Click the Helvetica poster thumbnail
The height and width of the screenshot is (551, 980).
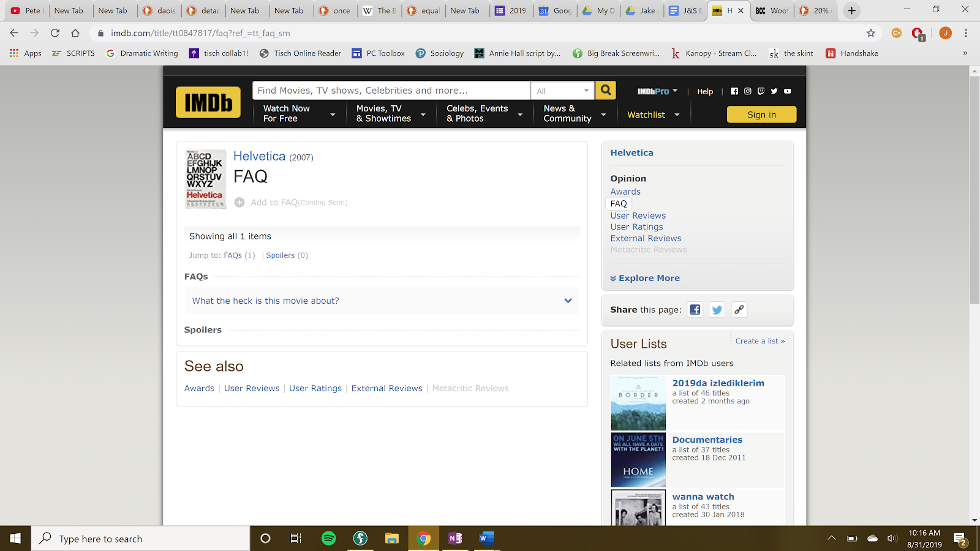tap(206, 179)
